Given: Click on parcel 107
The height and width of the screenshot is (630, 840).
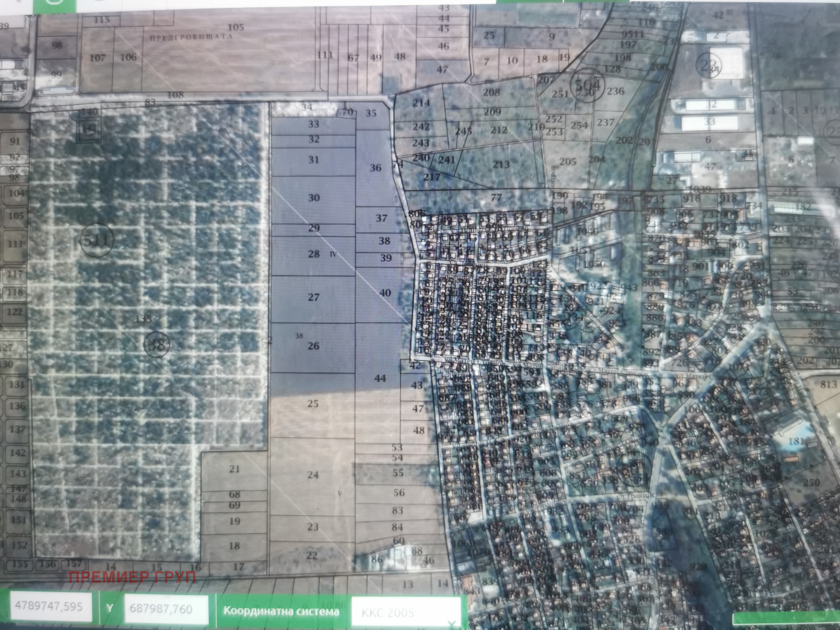Looking at the screenshot, I should pyautogui.click(x=98, y=58).
